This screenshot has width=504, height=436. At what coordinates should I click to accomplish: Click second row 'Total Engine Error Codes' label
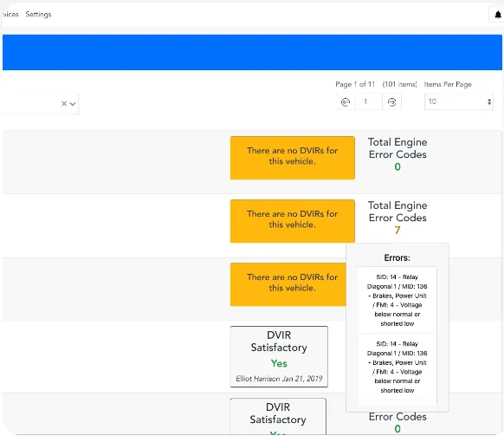coord(397,211)
